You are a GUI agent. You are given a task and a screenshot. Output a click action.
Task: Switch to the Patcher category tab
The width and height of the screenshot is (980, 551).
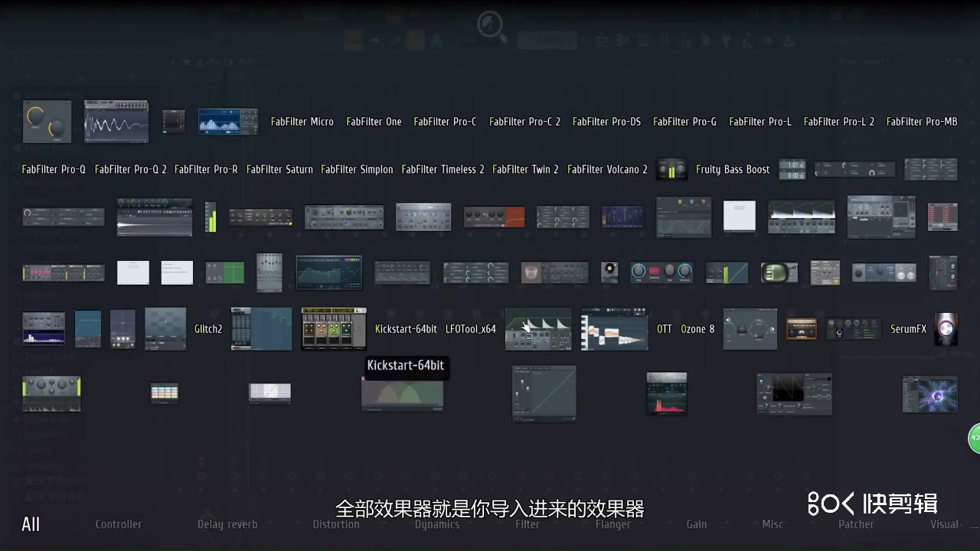(x=856, y=524)
